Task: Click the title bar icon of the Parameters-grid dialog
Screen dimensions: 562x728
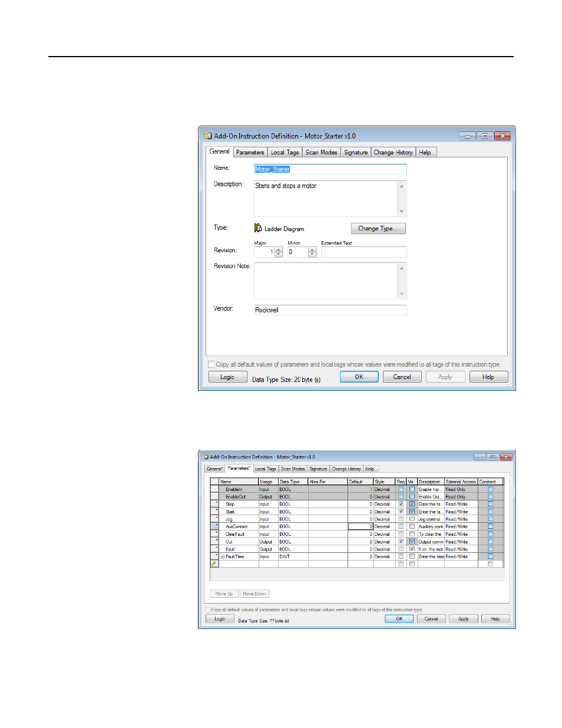Action: [x=206, y=457]
